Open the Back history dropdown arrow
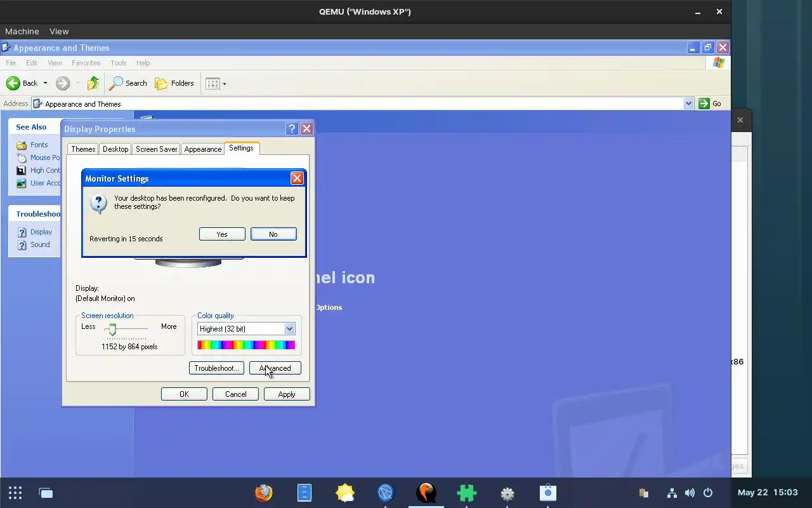812x508 pixels. (45, 83)
